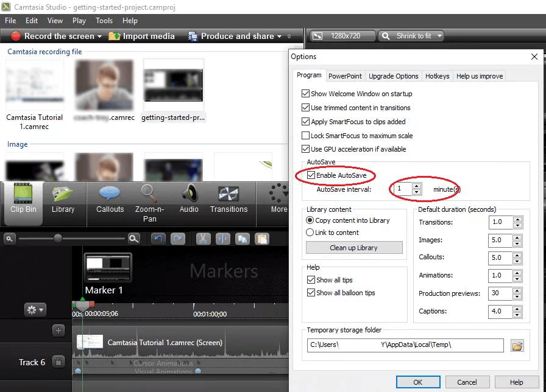The image size is (546, 392).
Task: Click OK to confirm Options
Action: pyautogui.click(x=417, y=382)
